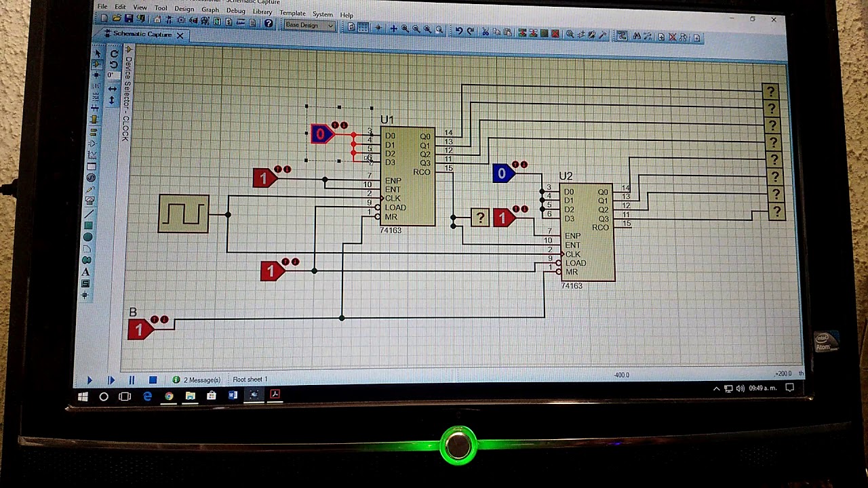The height and width of the screenshot is (488, 868).
Task: Open the Edit menu
Action: pos(120,7)
